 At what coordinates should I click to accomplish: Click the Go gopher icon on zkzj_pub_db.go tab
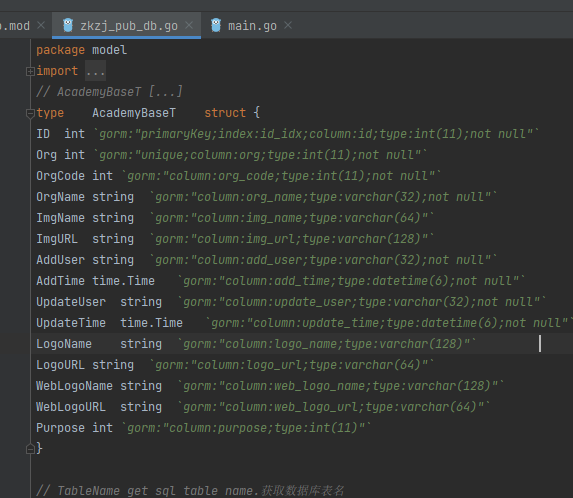coord(68,25)
